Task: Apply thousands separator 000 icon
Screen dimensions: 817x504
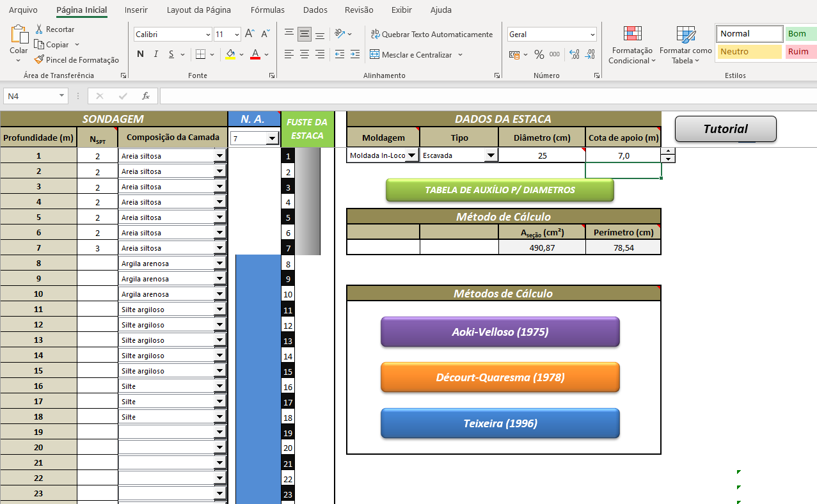Action: pos(555,54)
